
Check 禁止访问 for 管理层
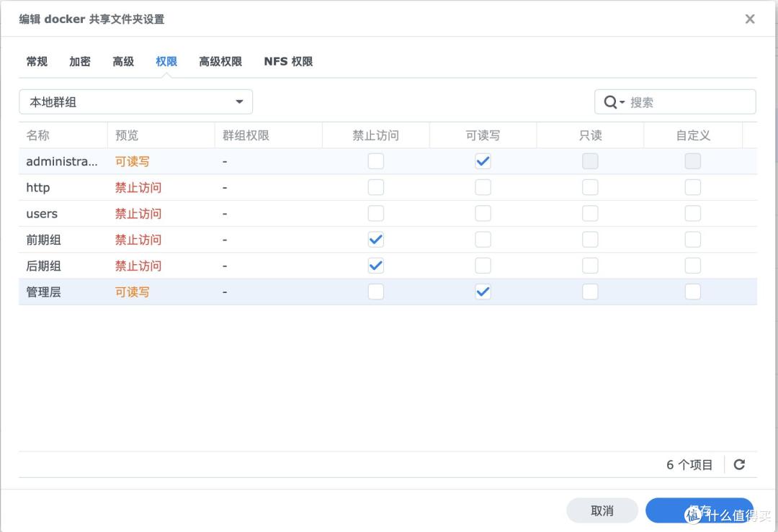click(375, 292)
